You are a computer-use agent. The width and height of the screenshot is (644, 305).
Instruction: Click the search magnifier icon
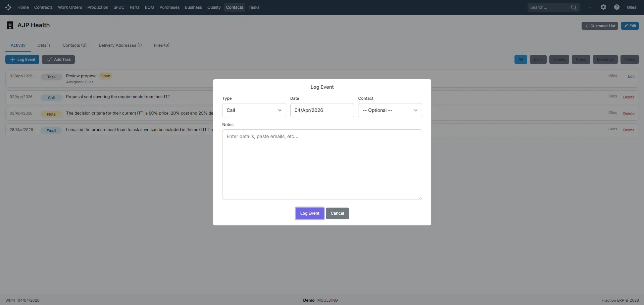[574, 7]
